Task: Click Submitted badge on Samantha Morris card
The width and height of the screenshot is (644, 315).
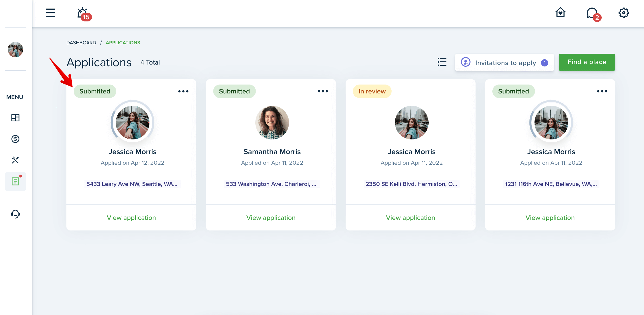Action: point(234,91)
